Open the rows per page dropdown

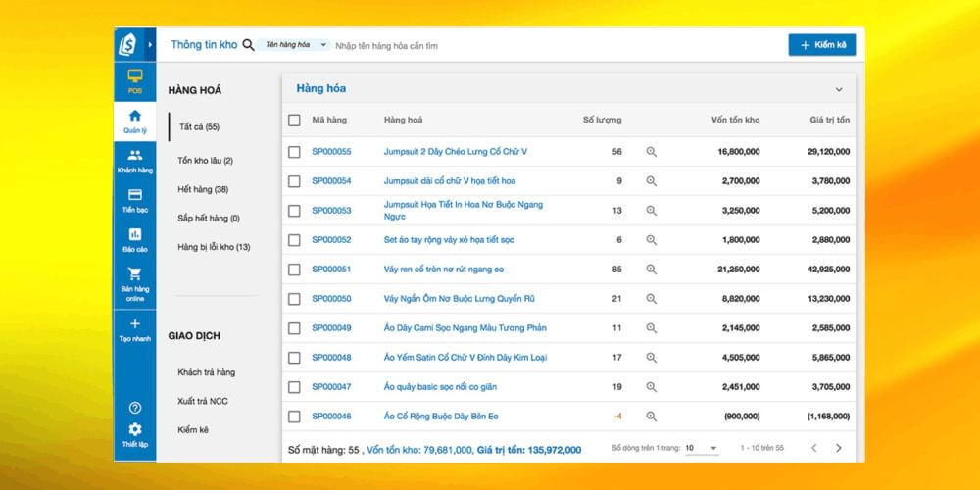[x=702, y=448]
